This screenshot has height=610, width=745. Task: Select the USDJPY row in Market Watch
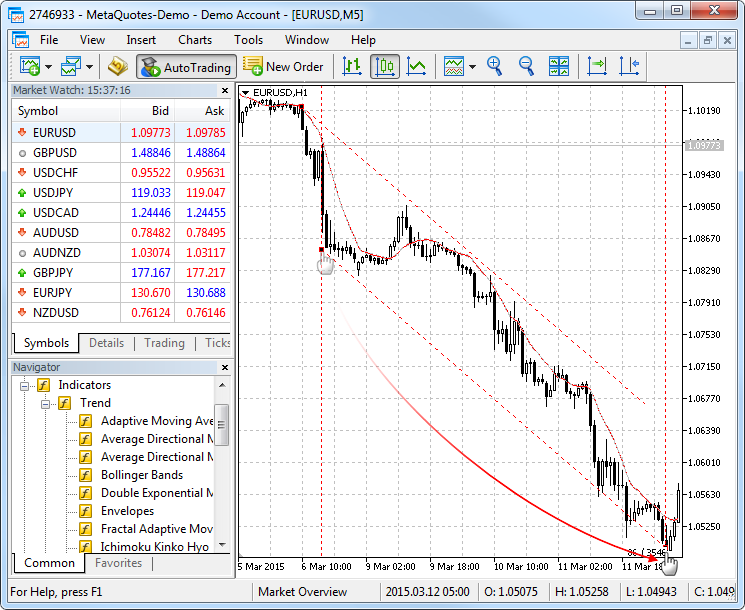[121, 193]
